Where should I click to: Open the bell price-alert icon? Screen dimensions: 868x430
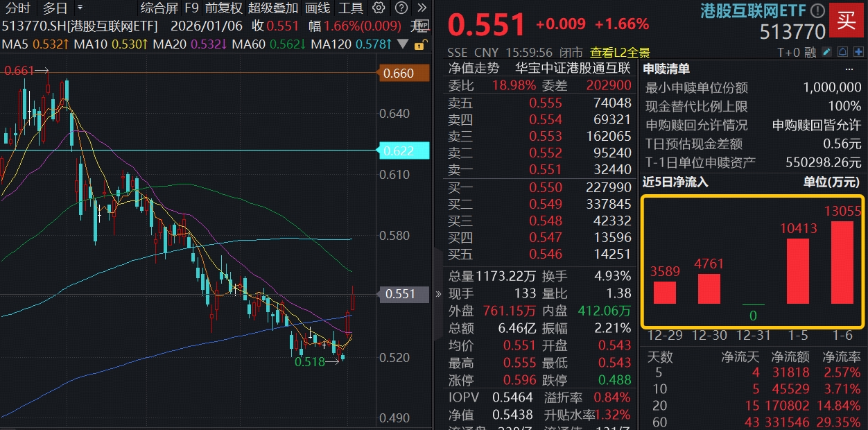tap(841, 51)
